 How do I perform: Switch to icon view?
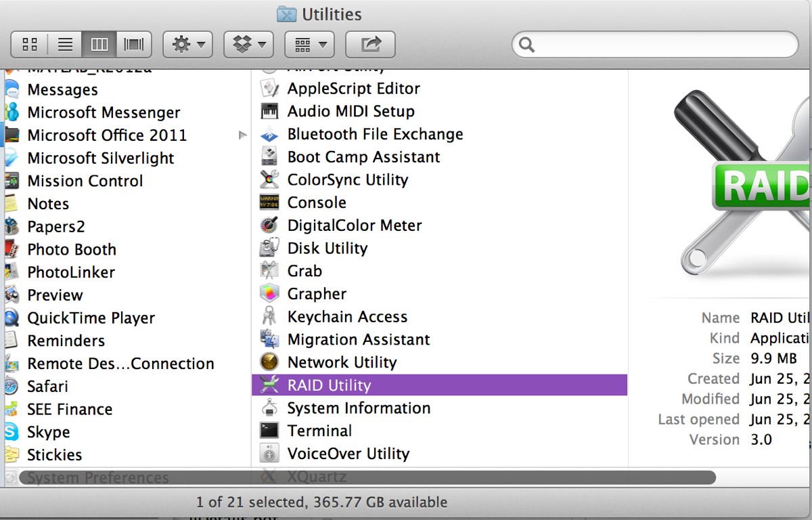tap(30, 45)
